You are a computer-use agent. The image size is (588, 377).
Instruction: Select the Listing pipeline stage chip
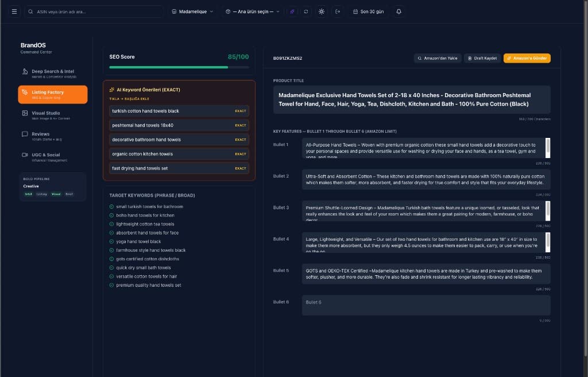41,194
